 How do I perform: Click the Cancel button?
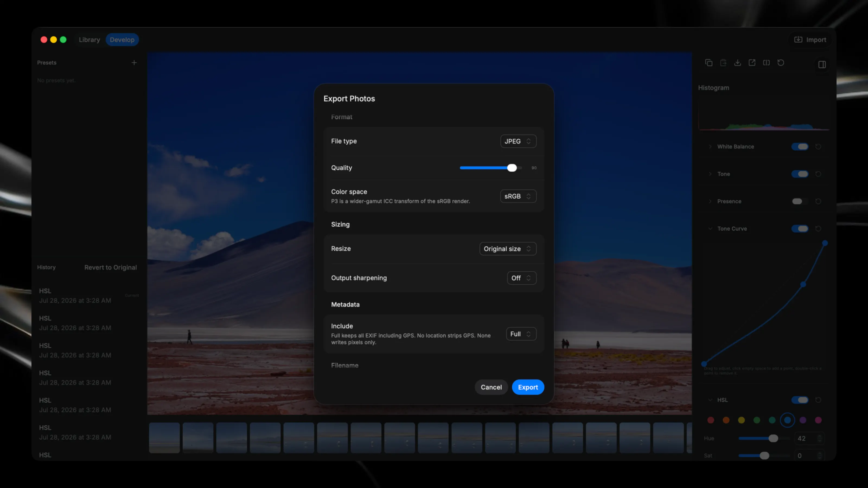pos(491,387)
